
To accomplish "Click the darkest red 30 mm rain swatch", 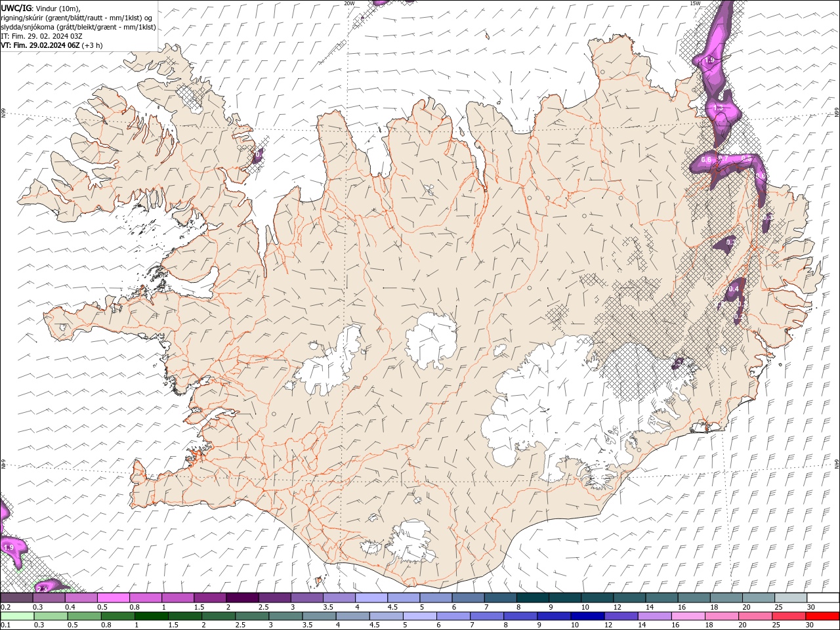I will coord(823,616).
